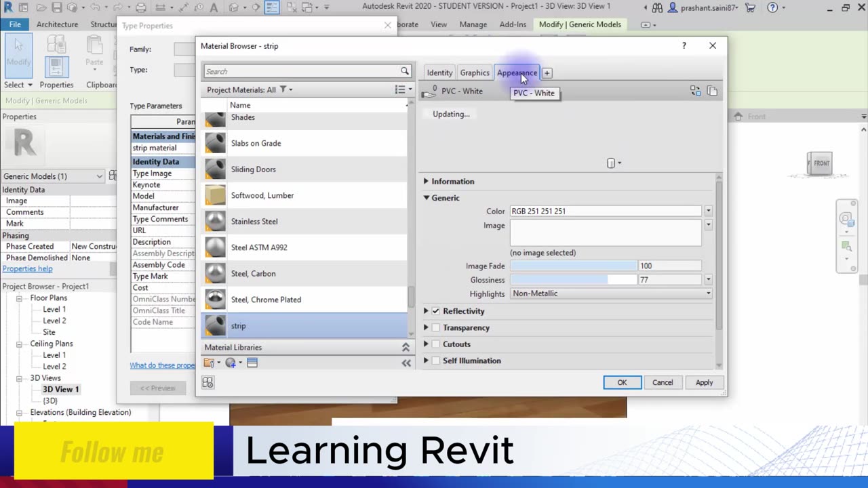Click the Material Browser help question mark
Image resolution: width=868 pixels, height=488 pixels.
[x=684, y=46]
